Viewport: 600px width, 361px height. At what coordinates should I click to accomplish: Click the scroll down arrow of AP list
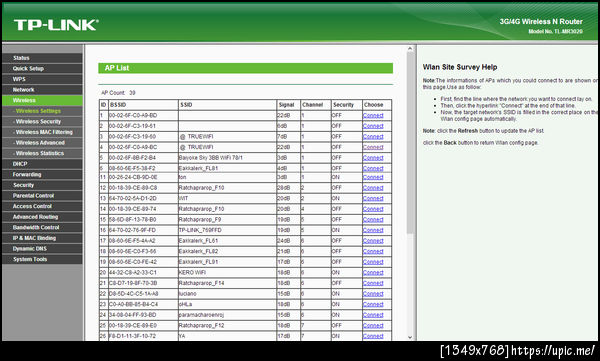click(410, 337)
